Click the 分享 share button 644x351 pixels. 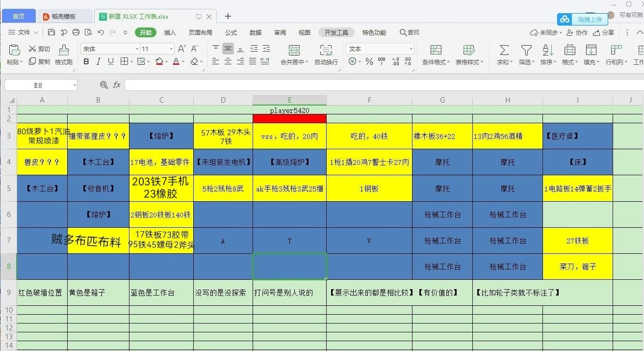tap(603, 32)
